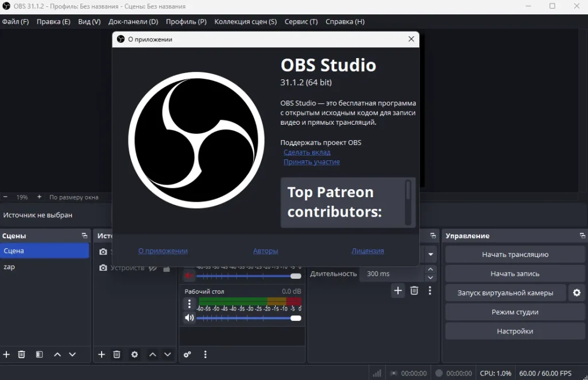Add a scene transition with the plus icon
Viewport: 588px width, 380px height.
[x=398, y=291]
